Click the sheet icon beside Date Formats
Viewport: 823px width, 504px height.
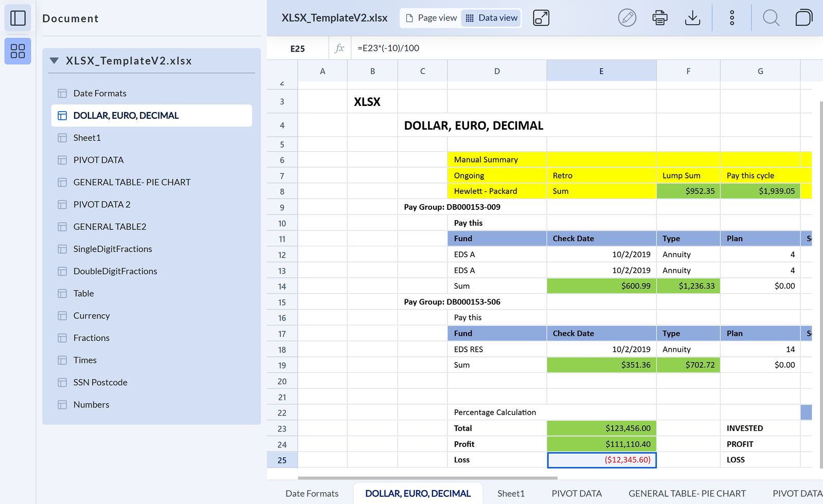click(62, 94)
